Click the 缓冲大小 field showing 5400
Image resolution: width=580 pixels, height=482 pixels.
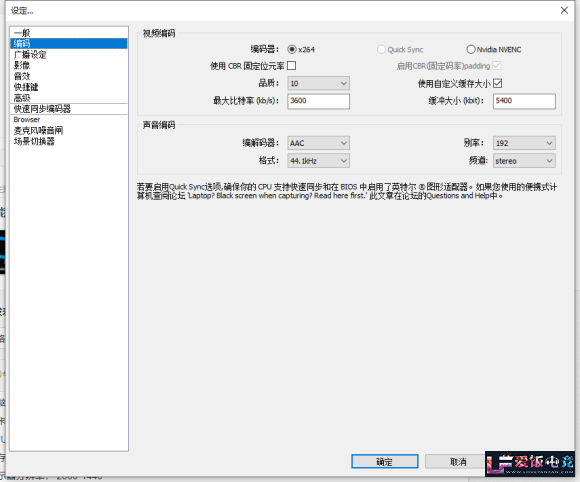524,101
